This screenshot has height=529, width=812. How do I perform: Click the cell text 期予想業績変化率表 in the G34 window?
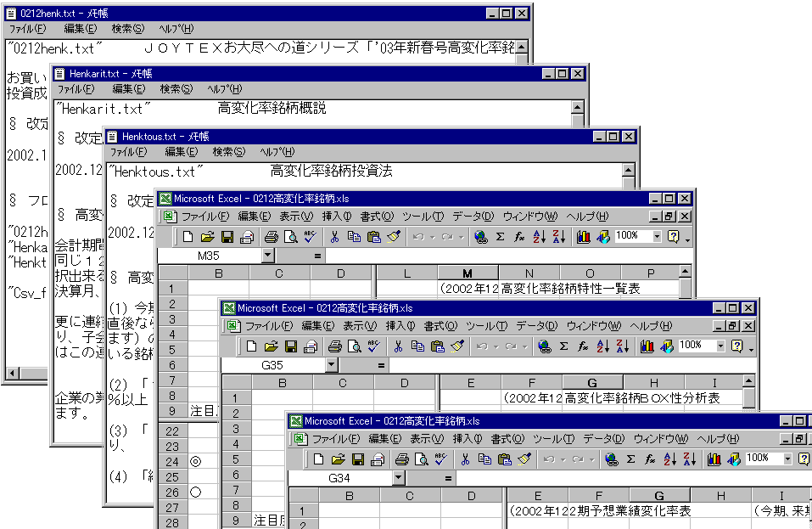634,511
